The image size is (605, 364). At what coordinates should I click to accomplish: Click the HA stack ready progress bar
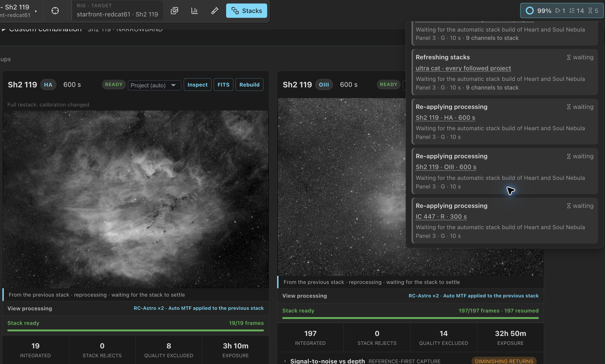point(135,330)
